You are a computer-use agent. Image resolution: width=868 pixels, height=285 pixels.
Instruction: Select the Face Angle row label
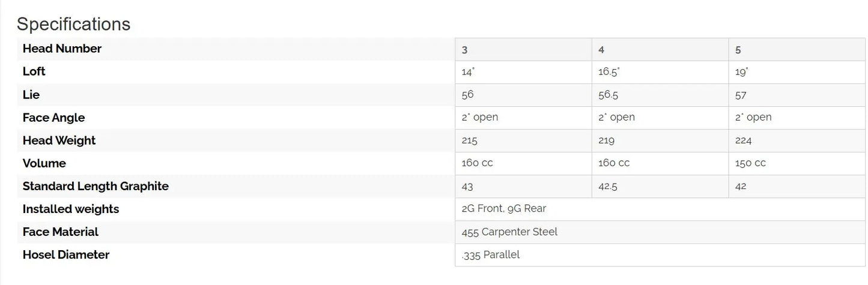53,118
